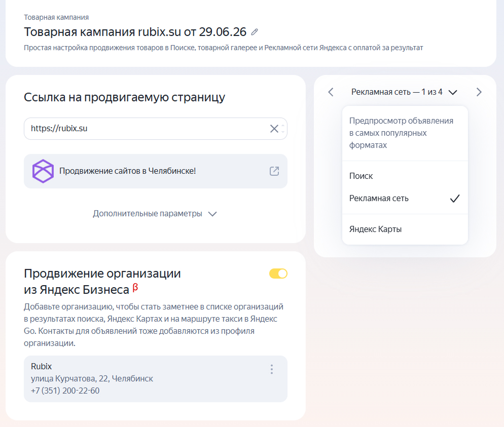Open promoted site in new tab icon

[274, 171]
